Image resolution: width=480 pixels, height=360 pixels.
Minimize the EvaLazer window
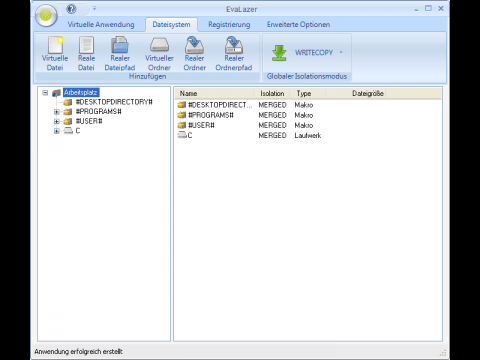click(x=416, y=9)
